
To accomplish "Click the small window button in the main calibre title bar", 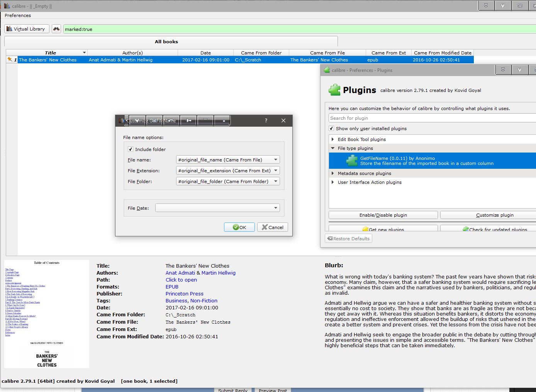I will tap(519, 6).
